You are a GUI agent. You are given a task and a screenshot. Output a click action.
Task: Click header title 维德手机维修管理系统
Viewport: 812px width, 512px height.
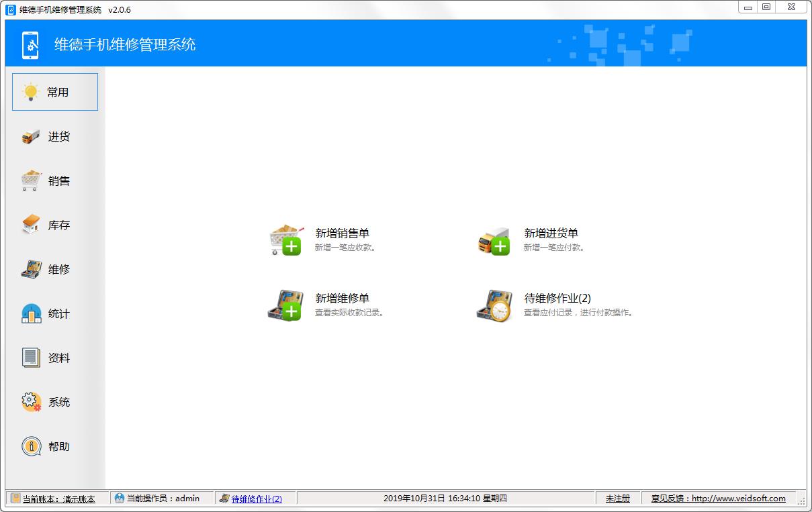point(125,44)
